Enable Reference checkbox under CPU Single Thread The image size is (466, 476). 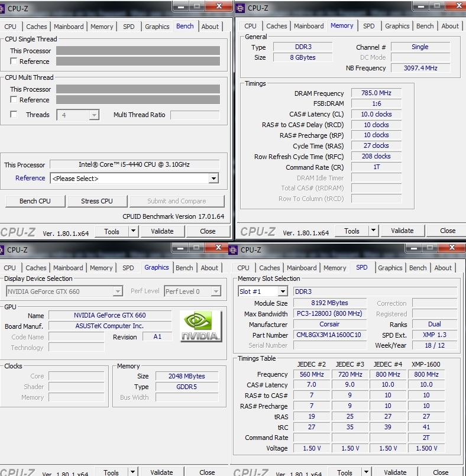click(x=14, y=61)
